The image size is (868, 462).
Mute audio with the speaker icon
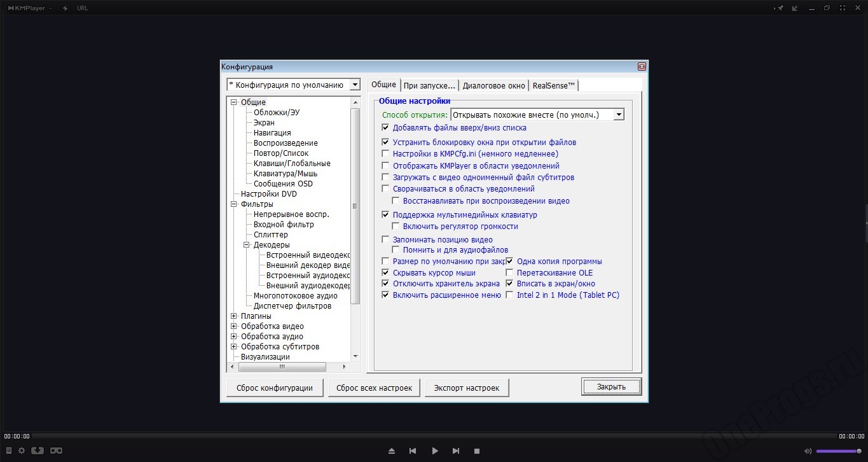coord(808,451)
